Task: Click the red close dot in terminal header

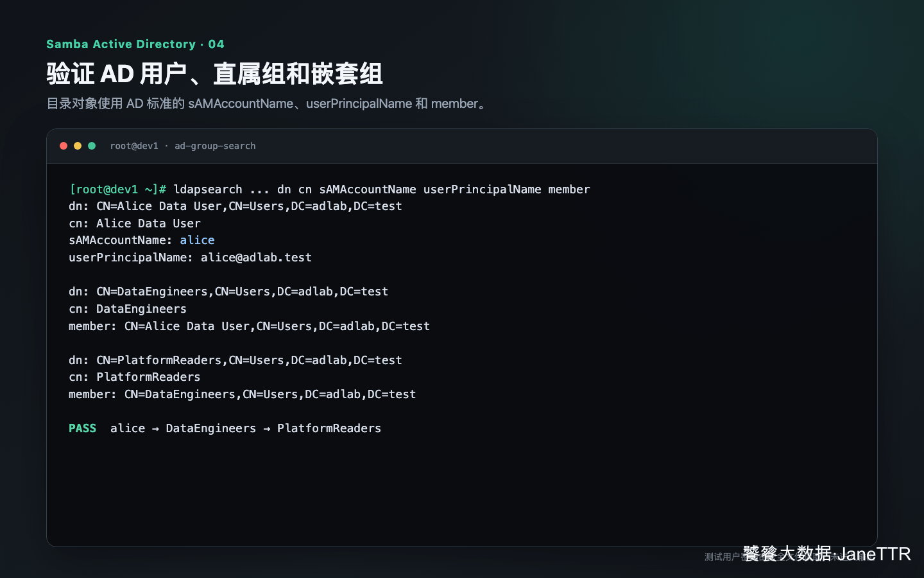Action: (64, 146)
